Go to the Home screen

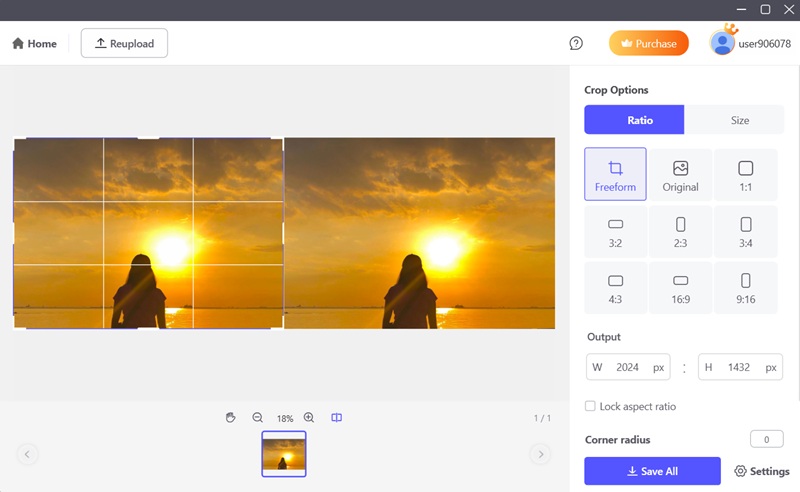(34, 43)
